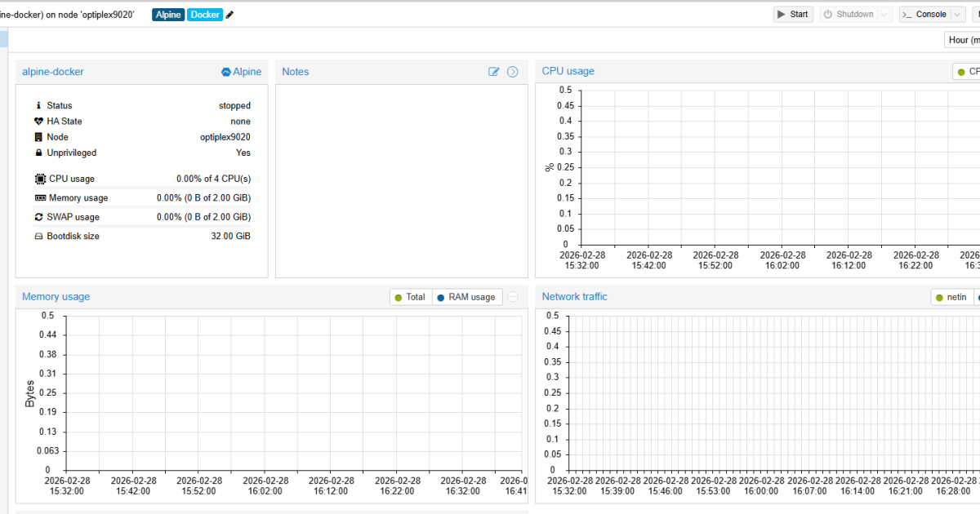Click the Status info icon
The height and width of the screenshot is (514, 980).
tap(38, 105)
